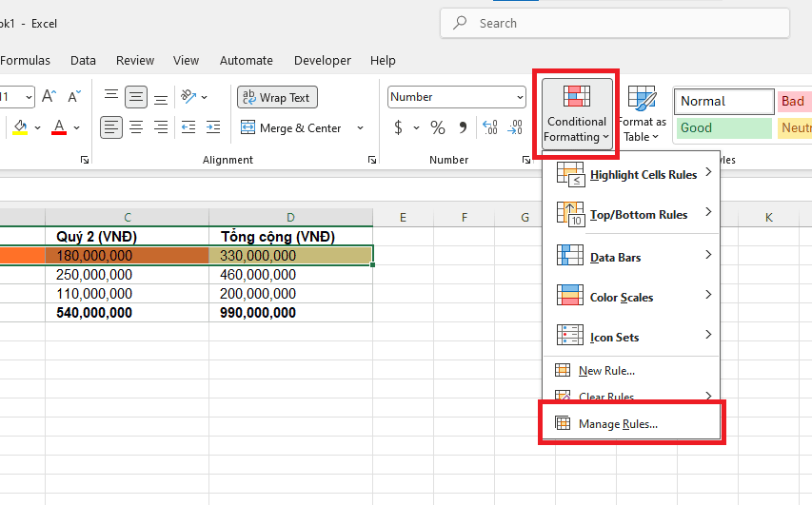
Task: Open Highlight Cells Rules submenu
Action: click(631, 174)
